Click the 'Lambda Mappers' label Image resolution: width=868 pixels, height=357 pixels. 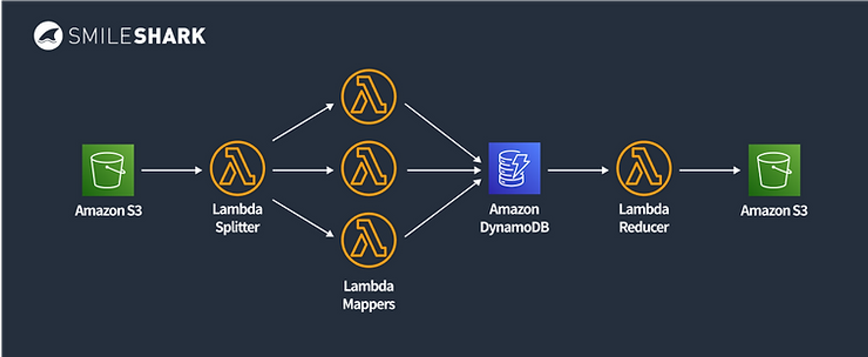369,295
